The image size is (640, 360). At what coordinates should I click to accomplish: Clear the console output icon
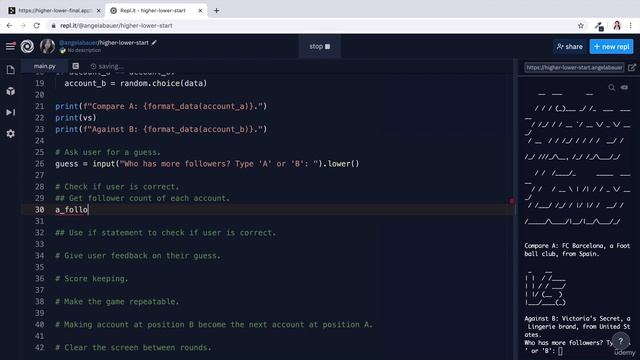pyautogui.click(x=624, y=87)
